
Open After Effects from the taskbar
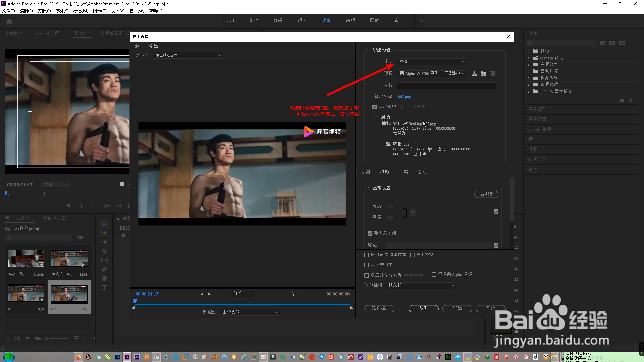click(x=137, y=357)
